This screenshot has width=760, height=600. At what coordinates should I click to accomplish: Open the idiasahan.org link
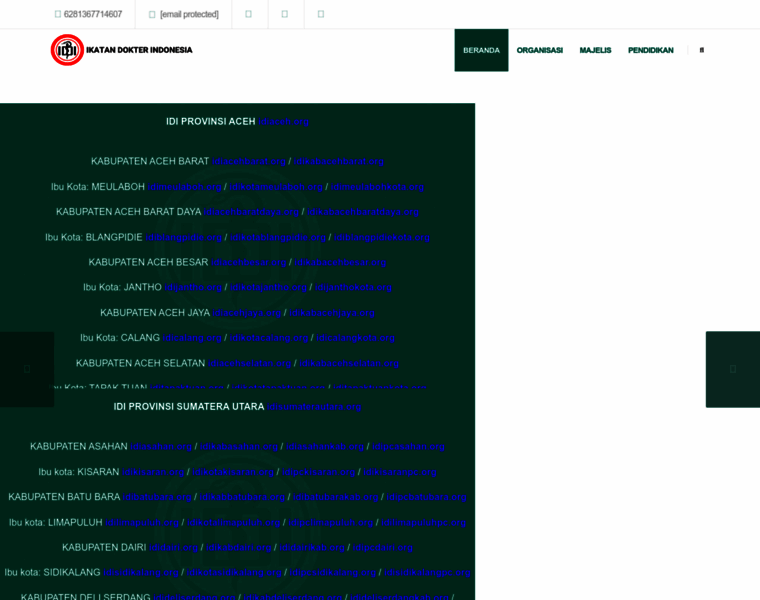tap(161, 447)
